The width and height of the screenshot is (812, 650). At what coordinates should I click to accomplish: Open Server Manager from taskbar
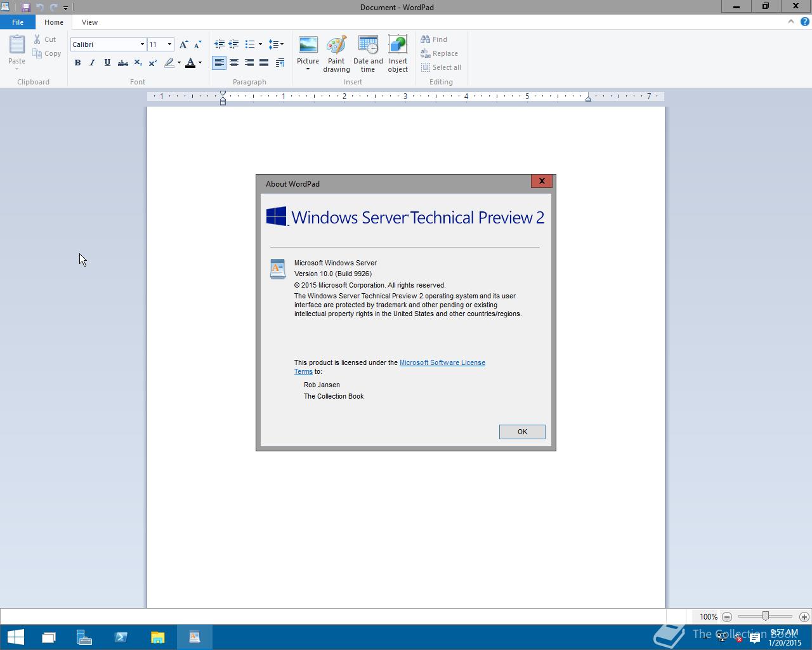(x=84, y=637)
